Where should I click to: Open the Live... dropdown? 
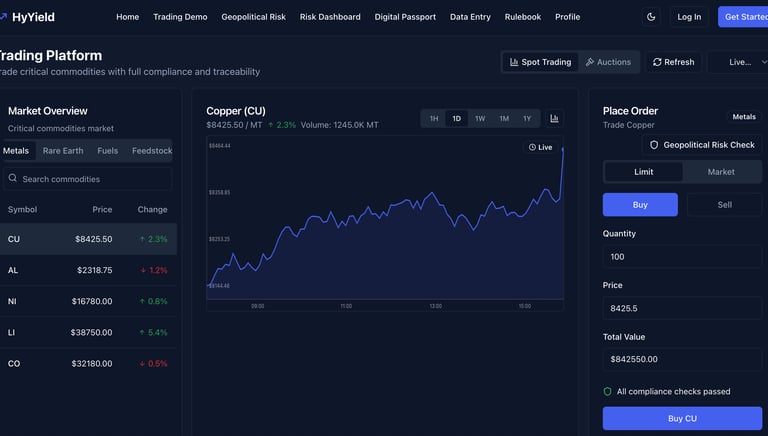click(739, 62)
